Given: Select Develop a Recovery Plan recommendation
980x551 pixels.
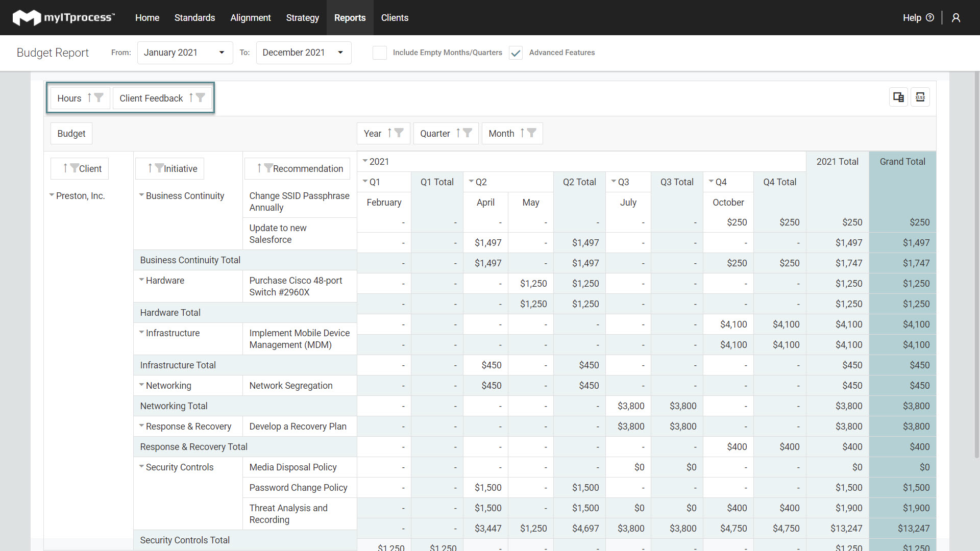Looking at the screenshot, I should (x=299, y=427).
